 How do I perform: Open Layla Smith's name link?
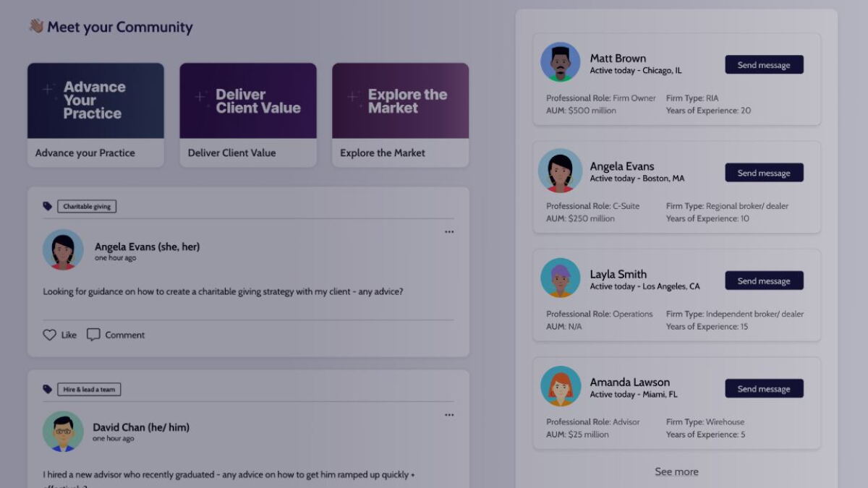pyautogui.click(x=618, y=274)
